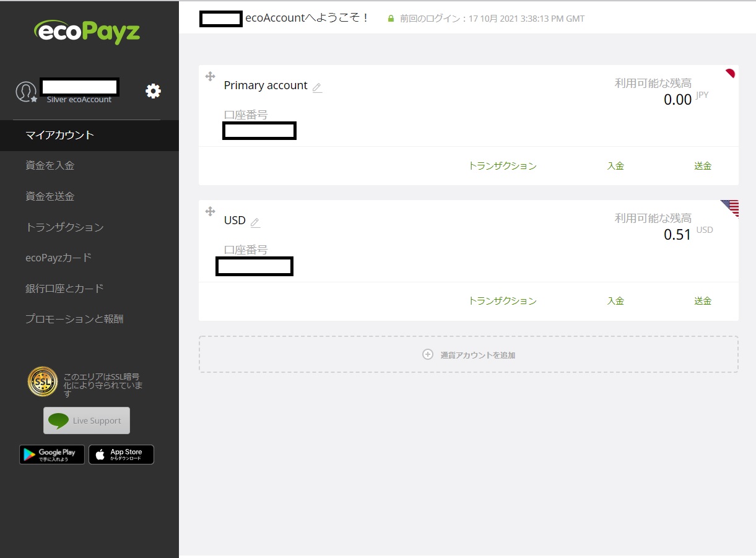Open the settings gear icon

pyautogui.click(x=153, y=91)
